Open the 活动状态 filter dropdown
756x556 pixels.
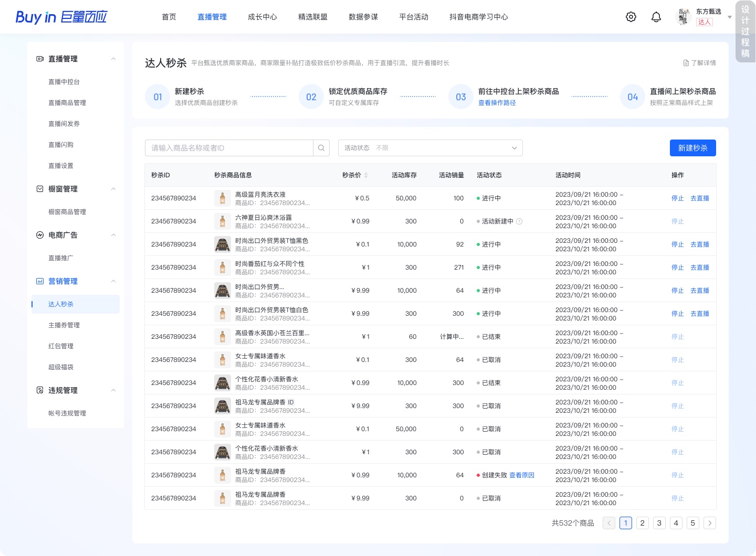430,148
